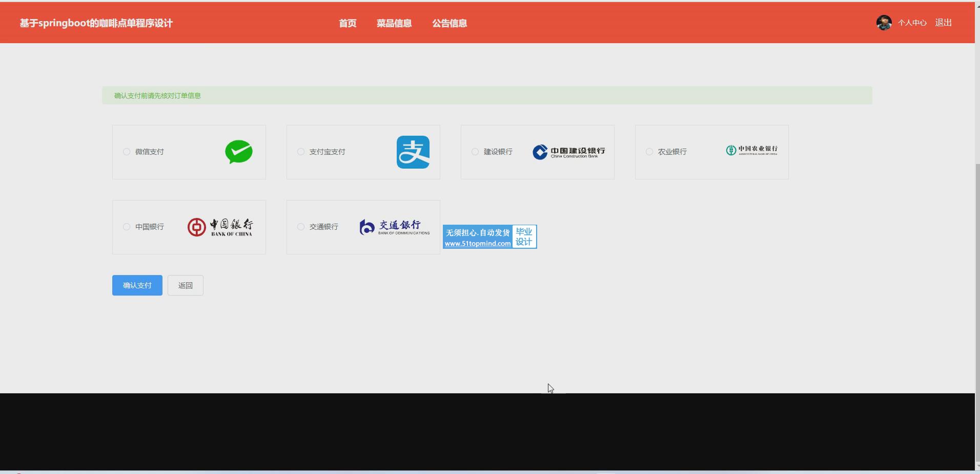
Task: Select the 支付宝支付 radio button
Action: point(301,152)
